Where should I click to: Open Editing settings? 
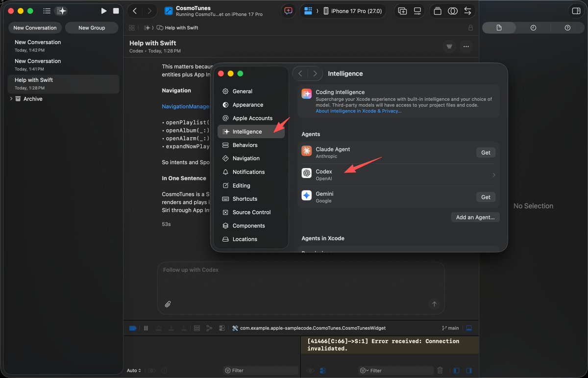pos(251,185)
